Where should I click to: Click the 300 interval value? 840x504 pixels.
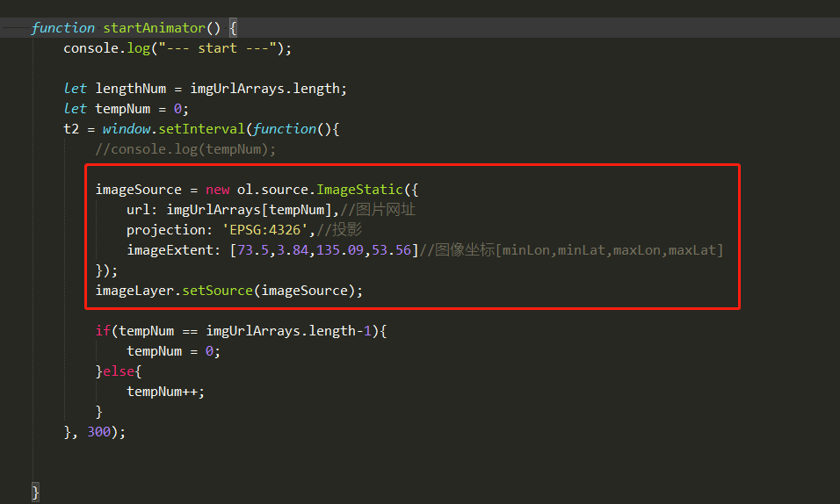tap(98, 432)
